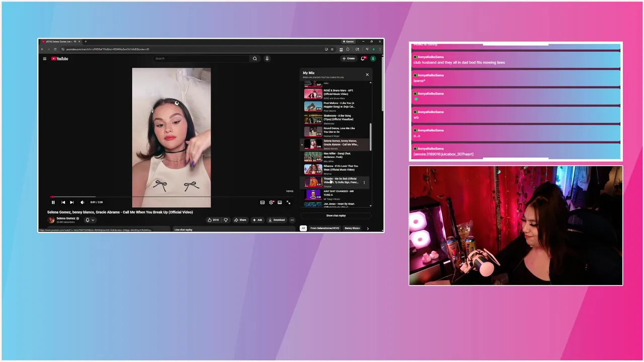Select the All filter chip

[x=303, y=228]
